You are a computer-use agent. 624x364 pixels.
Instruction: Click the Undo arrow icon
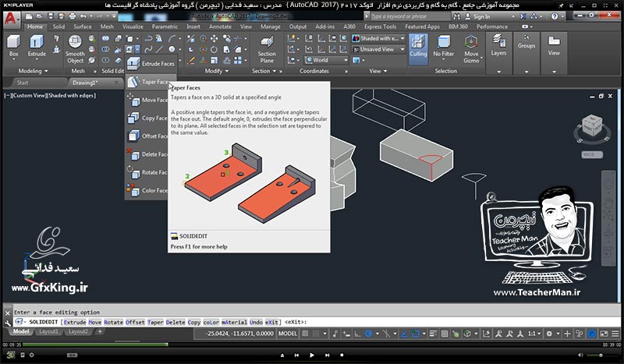click(83, 16)
